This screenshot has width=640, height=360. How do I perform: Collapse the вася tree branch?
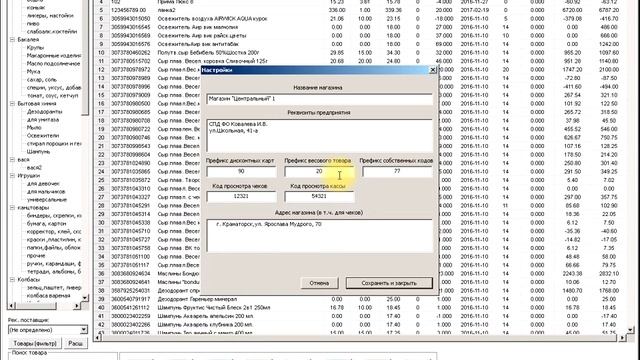[x=12, y=160]
